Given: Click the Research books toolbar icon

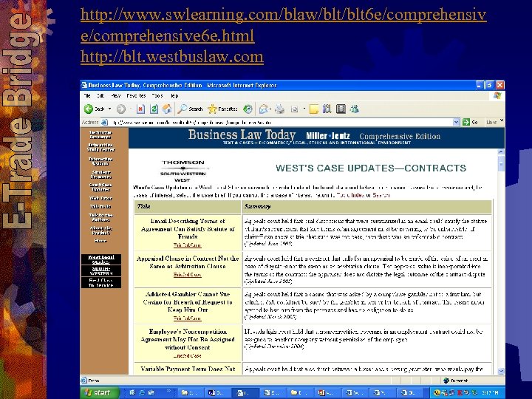Looking at the screenshot, I should pos(327,109).
